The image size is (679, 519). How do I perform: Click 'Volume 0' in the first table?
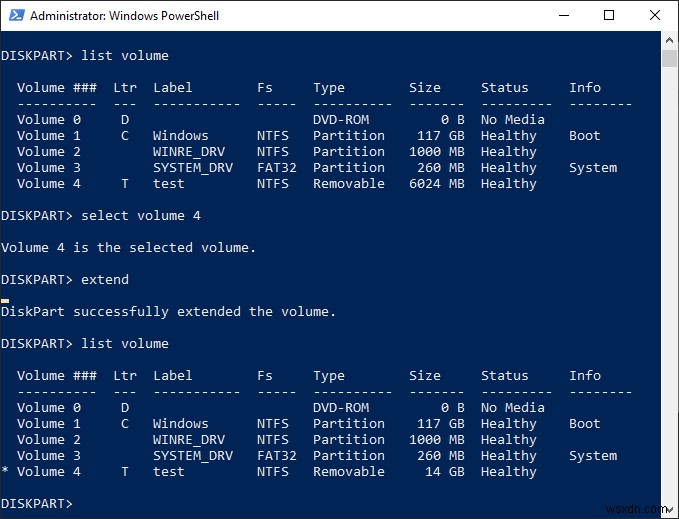[x=49, y=119]
